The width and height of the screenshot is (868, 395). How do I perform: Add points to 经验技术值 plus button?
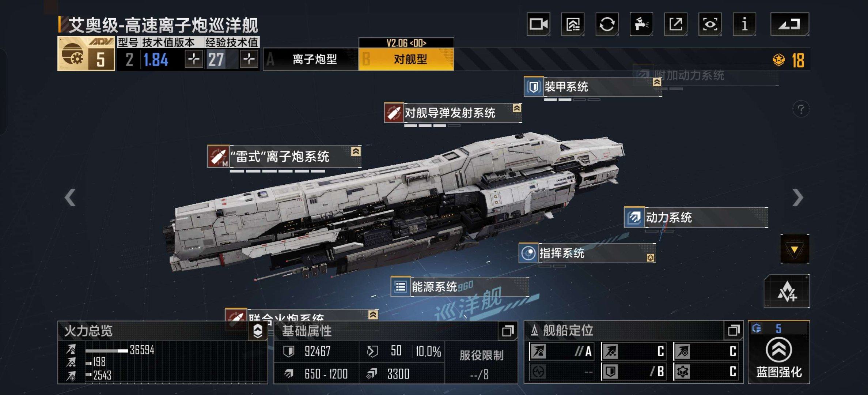(x=249, y=59)
